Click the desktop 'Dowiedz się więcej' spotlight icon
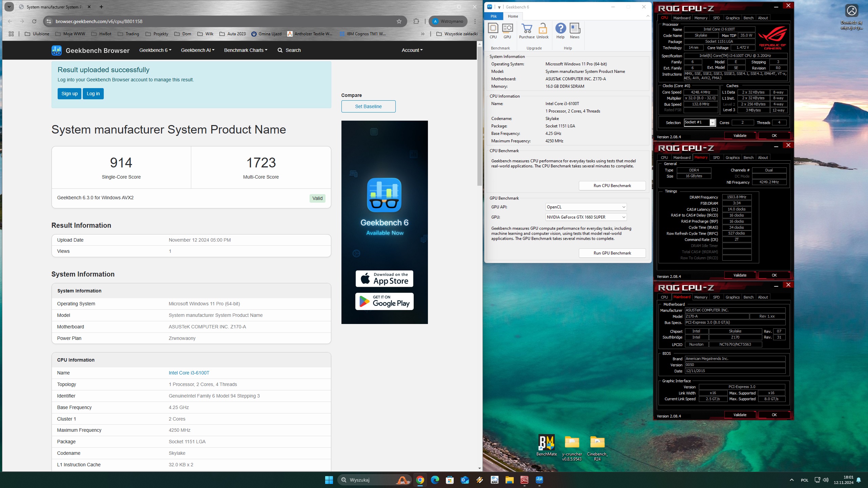 [851, 17]
